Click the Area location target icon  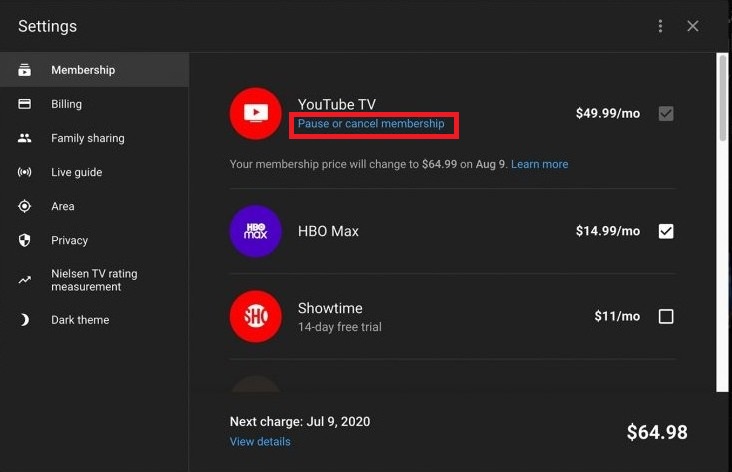click(25, 206)
